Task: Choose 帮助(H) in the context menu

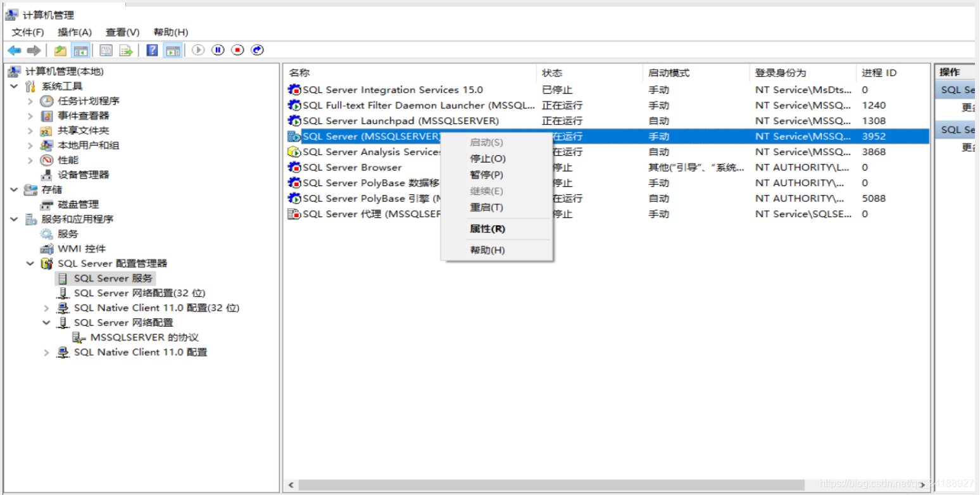Action: coord(487,250)
